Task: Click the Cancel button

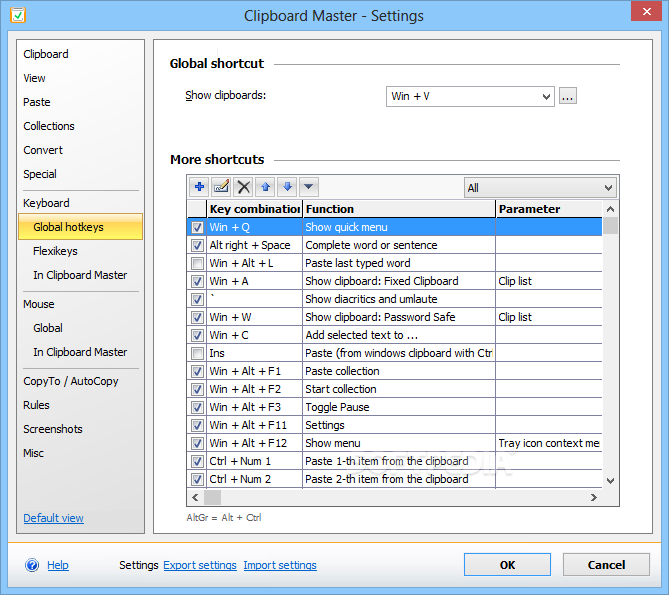Action: tap(606, 565)
